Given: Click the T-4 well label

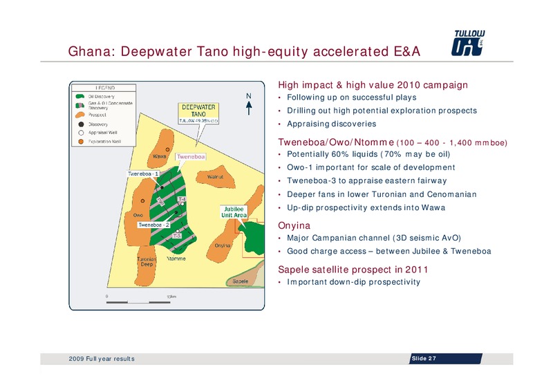Looking at the screenshot, I should pyautogui.click(x=182, y=199).
